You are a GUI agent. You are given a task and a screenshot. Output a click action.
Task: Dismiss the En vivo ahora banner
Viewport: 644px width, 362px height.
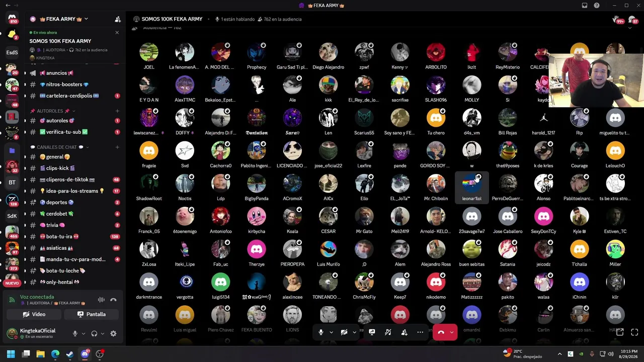[x=117, y=33]
